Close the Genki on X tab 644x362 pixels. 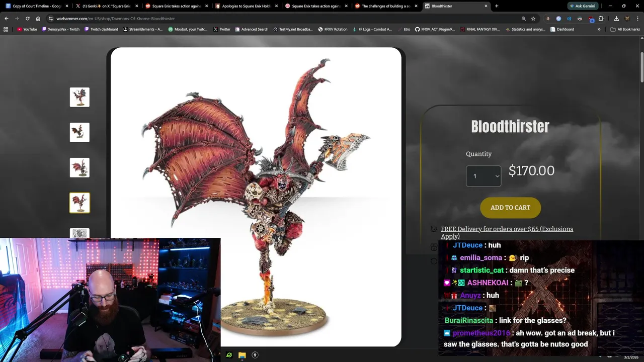click(136, 6)
